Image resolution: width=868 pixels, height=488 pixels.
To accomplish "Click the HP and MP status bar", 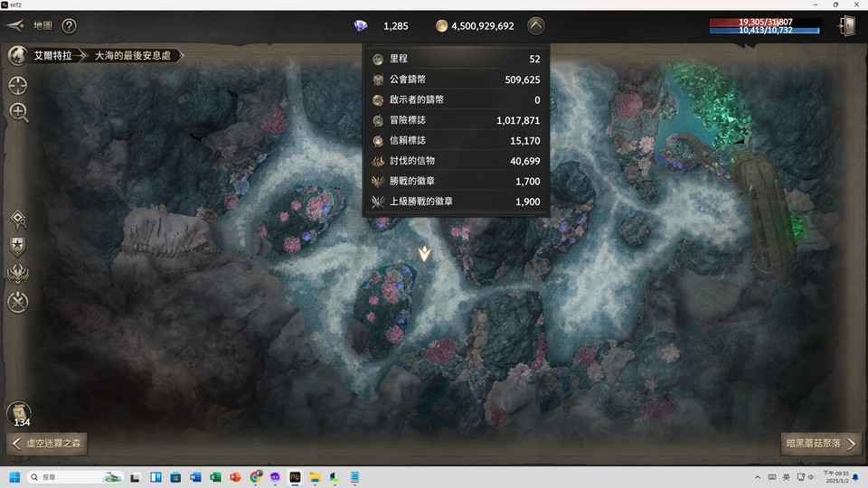I will point(765,26).
